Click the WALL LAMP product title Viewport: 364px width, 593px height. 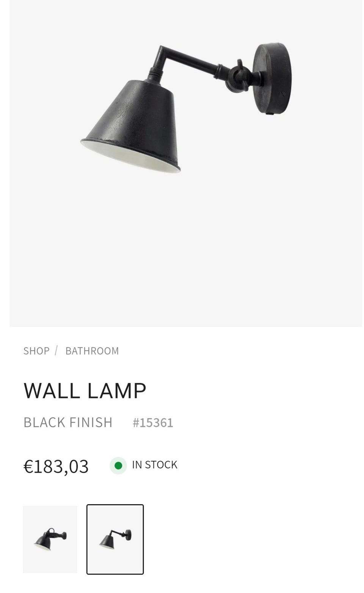(x=85, y=390)
